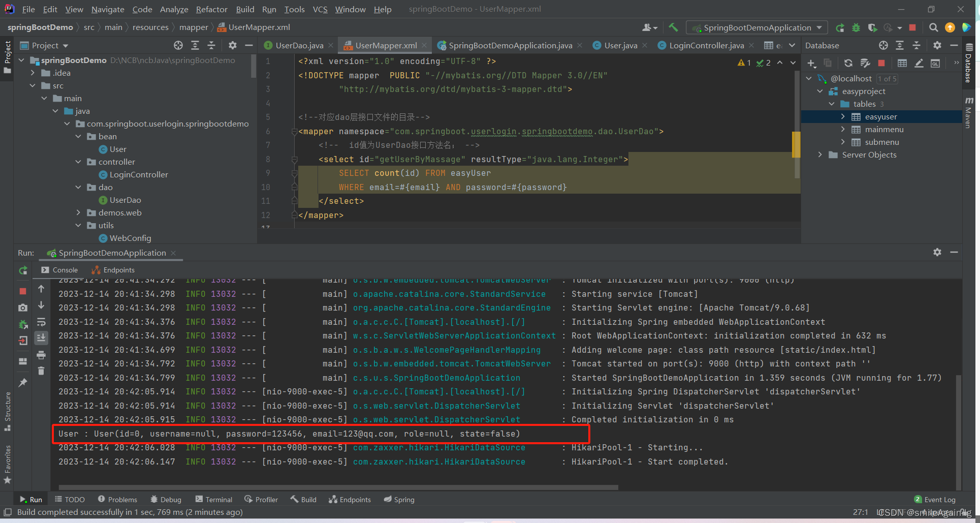Switch to the LoginController.java tab
The width and height of the screenshot is (980, 523).
pos(706,45)
